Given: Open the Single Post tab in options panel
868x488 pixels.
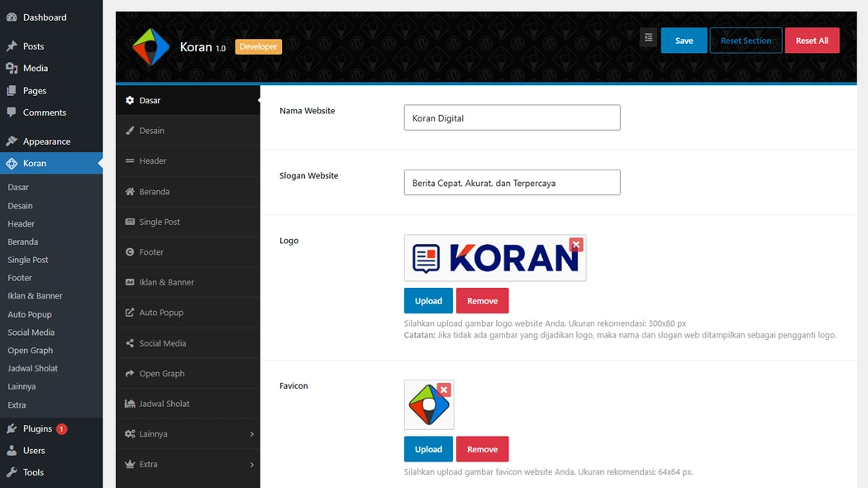Looking at the screenshot, I should (188, 222).
